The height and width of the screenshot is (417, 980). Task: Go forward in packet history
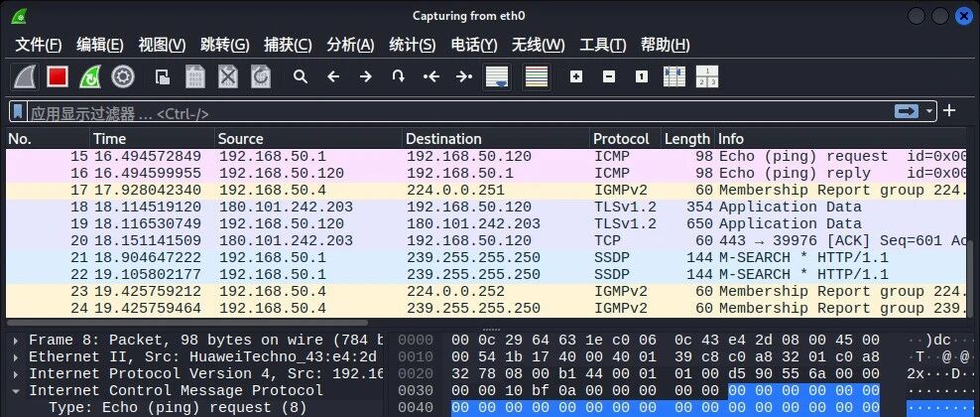366,76
